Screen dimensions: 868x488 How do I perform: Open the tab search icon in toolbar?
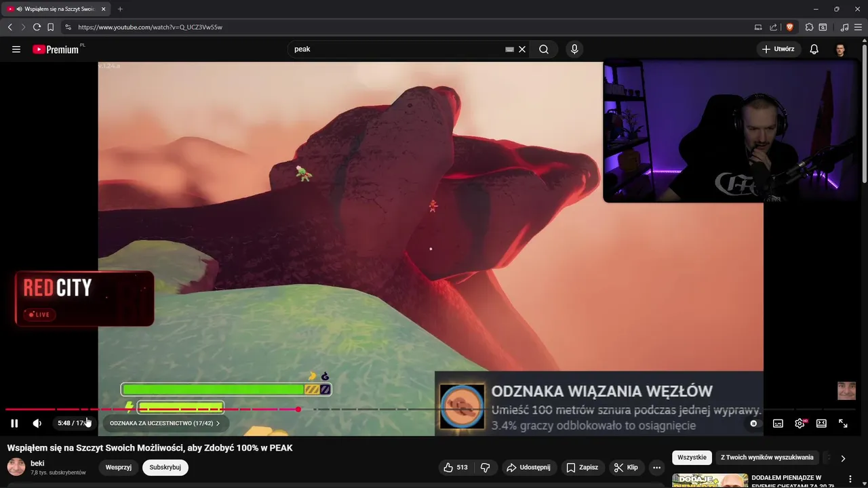[823, 27]
